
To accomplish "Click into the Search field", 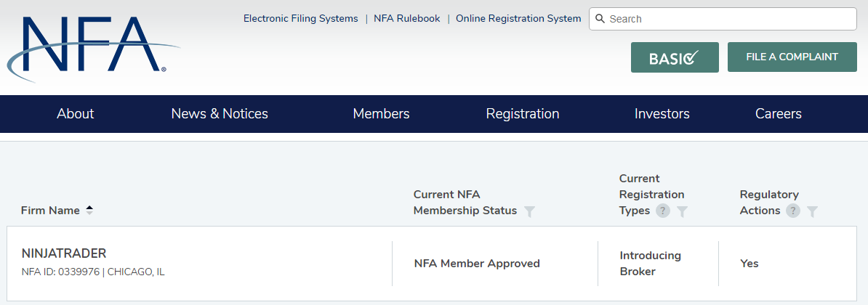I will (727, 19).
